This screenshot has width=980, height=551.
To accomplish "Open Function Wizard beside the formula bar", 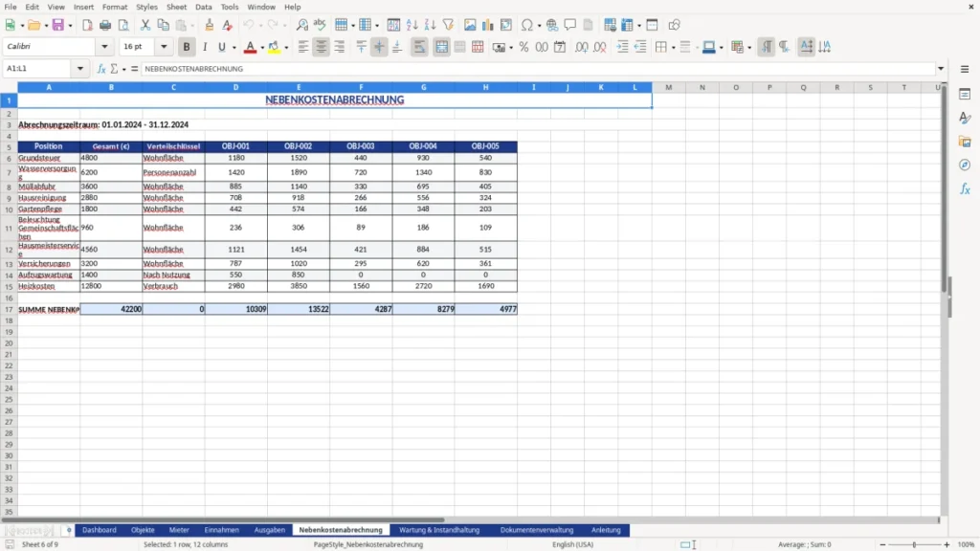I will [101, 69].
